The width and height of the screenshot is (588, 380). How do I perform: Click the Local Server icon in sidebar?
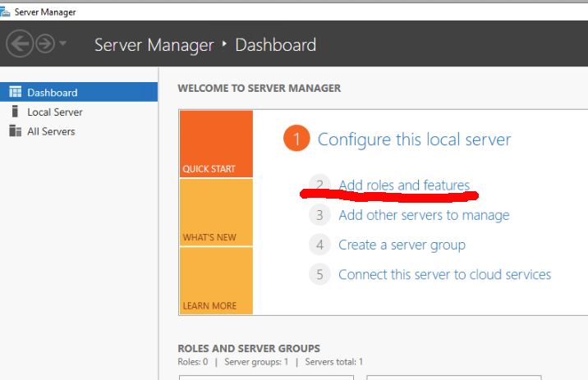[15, 112]
